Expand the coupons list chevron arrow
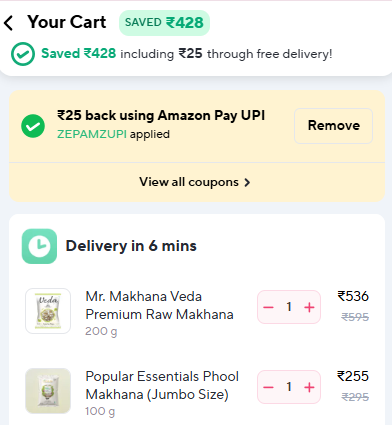The image size is (392, 425). [247, 182]
